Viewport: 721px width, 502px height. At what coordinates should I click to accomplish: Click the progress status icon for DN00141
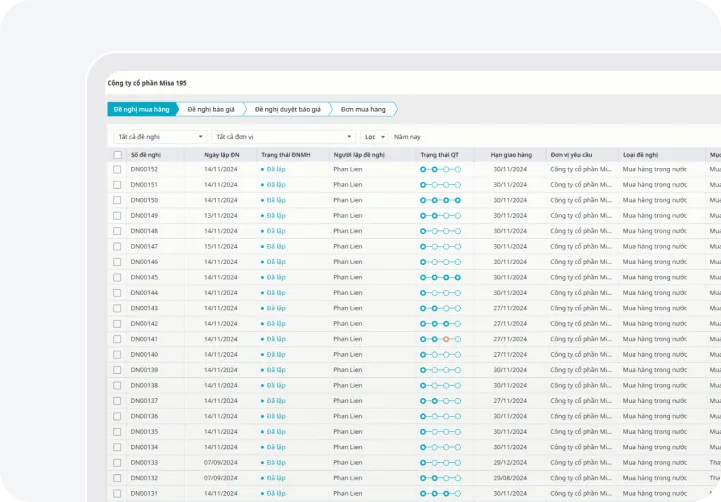point(440,339)
